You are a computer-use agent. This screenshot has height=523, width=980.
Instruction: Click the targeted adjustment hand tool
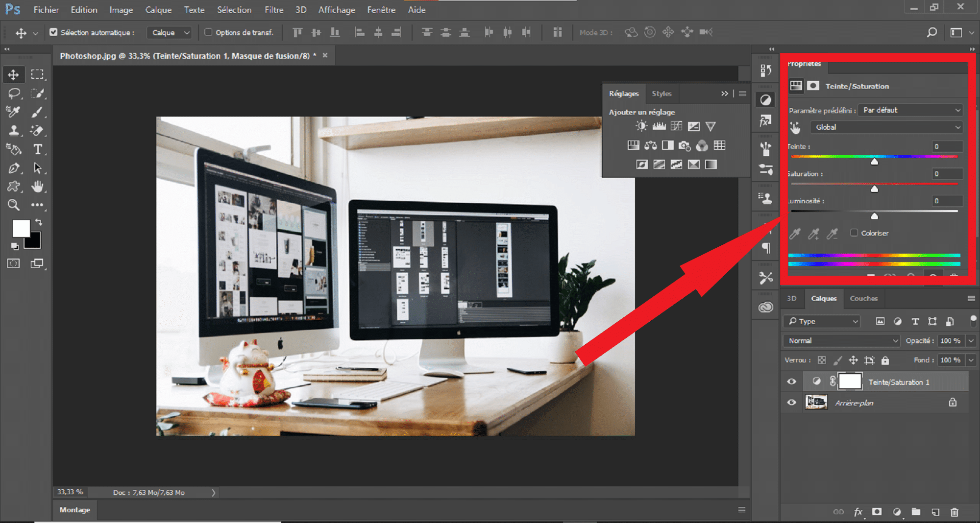click(795, 128)
